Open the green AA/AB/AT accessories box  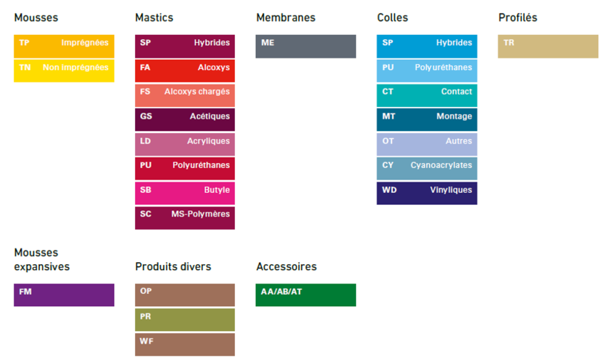(306, 295)
